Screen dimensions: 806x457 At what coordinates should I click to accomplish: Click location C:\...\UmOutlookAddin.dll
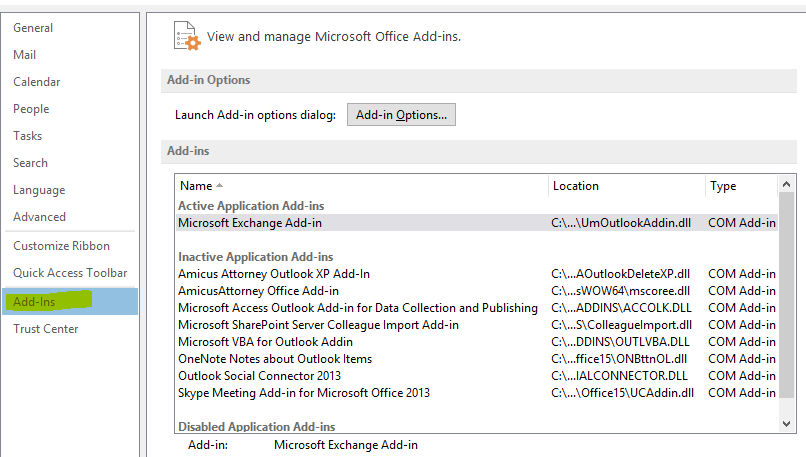(x=621, y=223)
